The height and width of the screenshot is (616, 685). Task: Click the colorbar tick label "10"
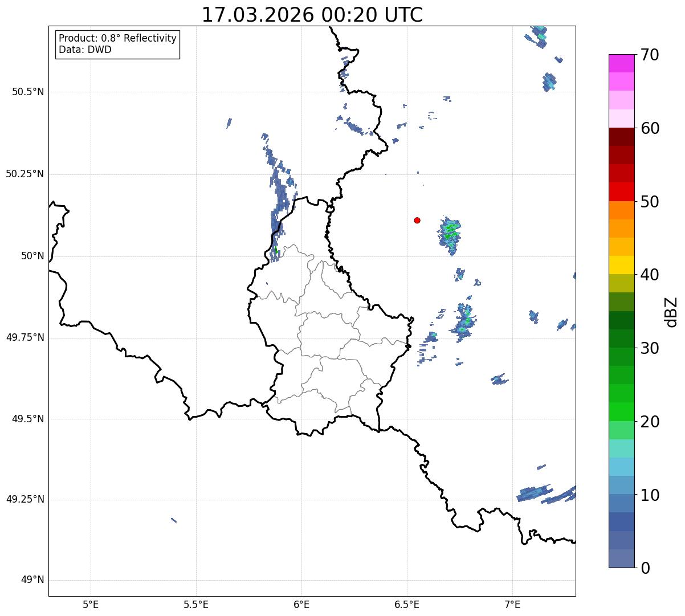pyautogui.click(x=650, y=495)
